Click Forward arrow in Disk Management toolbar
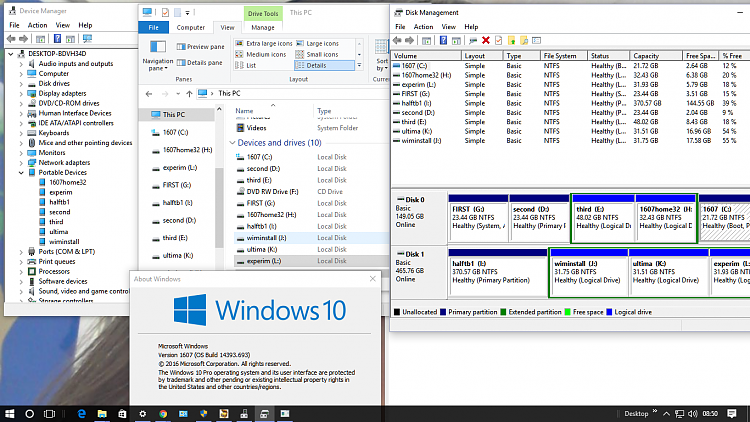Viewport: 750px width, 422px height. point(409,41)
